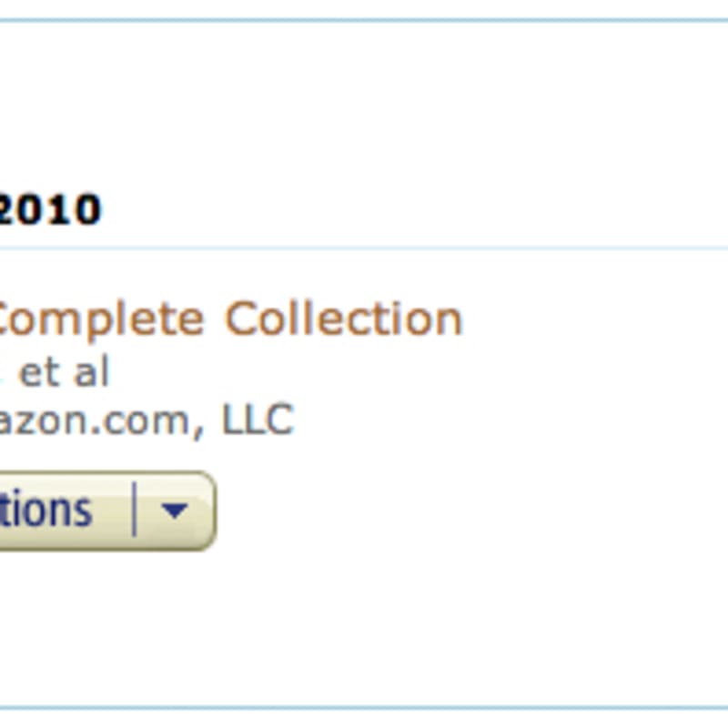
Task: Open the dropdown arrow beside the actions button
Action: coord(173,509)
